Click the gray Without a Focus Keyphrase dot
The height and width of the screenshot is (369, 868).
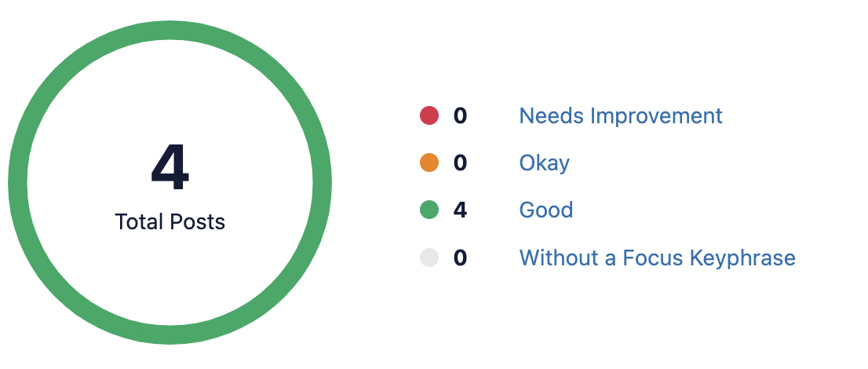tap(429, 258)
